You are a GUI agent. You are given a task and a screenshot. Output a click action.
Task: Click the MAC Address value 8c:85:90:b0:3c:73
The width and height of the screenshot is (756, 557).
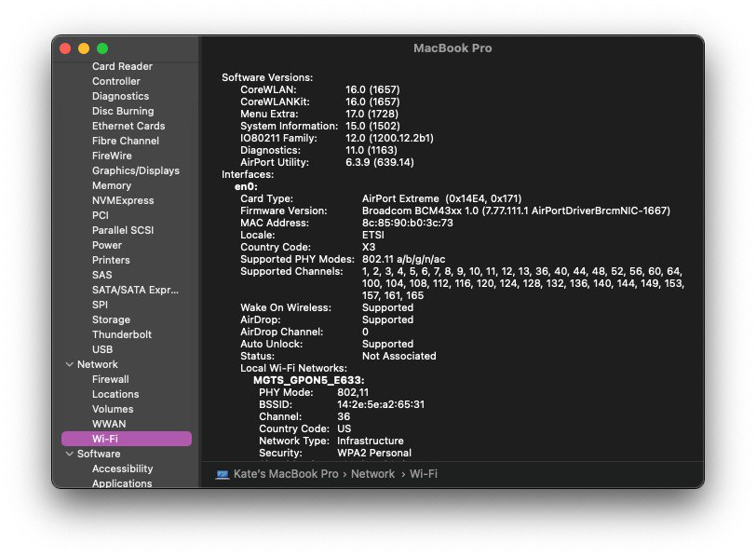[408, 224]
